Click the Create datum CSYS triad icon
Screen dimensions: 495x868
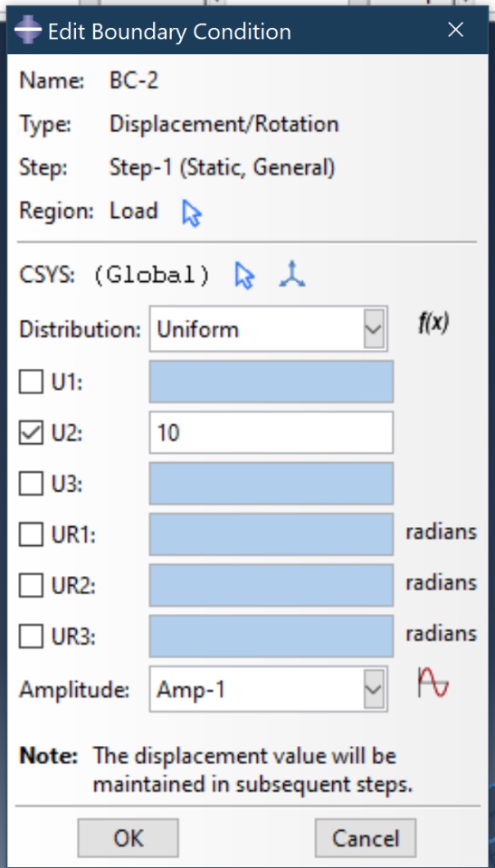(292, 275)
